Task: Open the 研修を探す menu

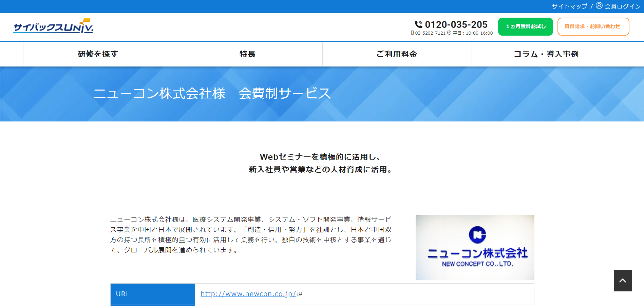Action: click(98, 54)
